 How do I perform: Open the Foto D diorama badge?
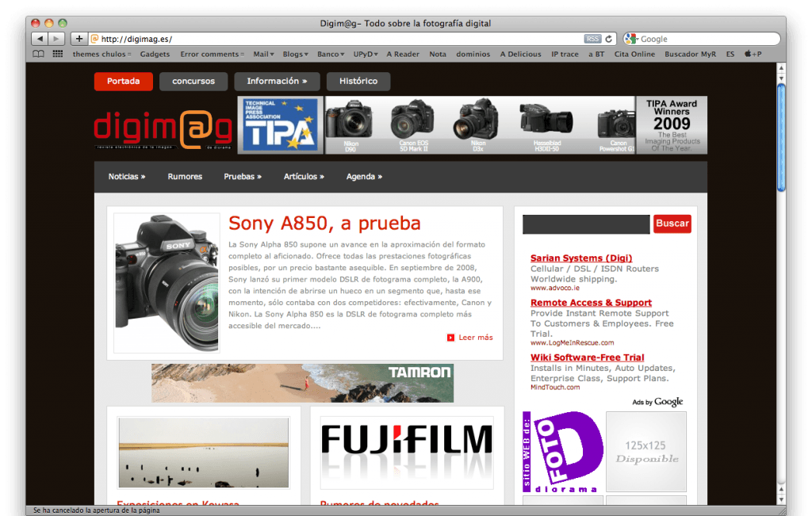(x=563, y=451)
